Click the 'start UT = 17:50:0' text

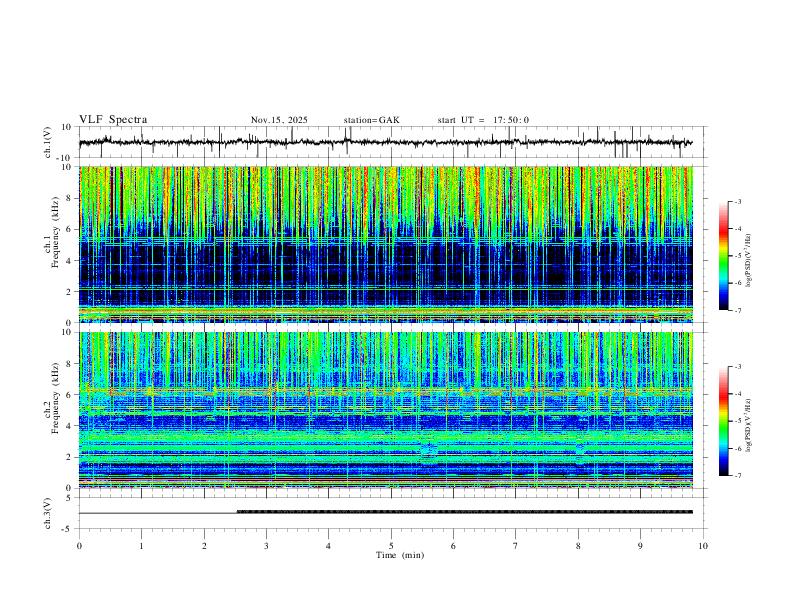(483, 120)
